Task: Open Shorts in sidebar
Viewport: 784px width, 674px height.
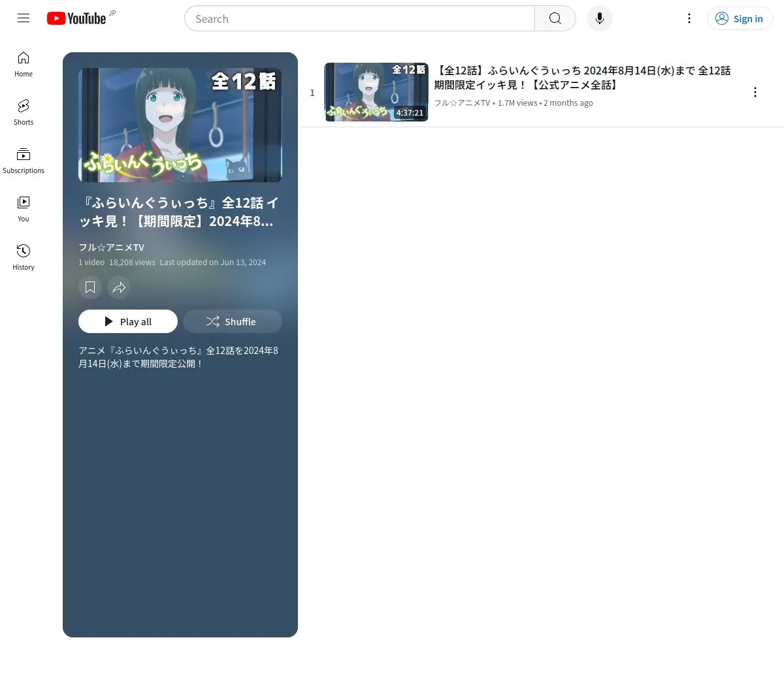Action: coord(24,112)
